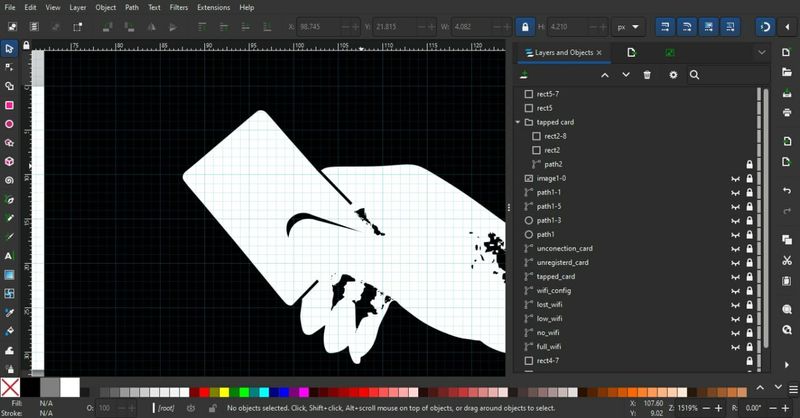The width and height of the screenshot is (800, 418).
Task: Open the dock panel chevron menu
Action: [762, 52]
